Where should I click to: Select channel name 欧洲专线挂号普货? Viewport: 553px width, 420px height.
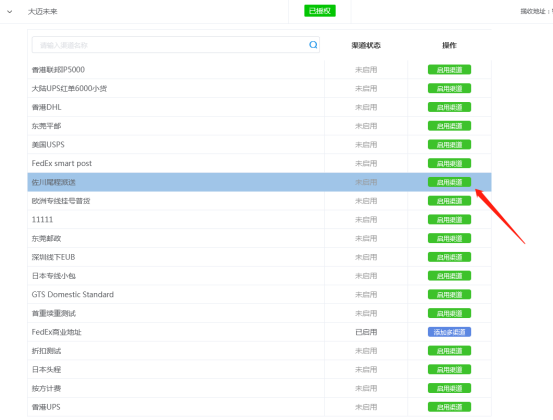click(61, 201)
